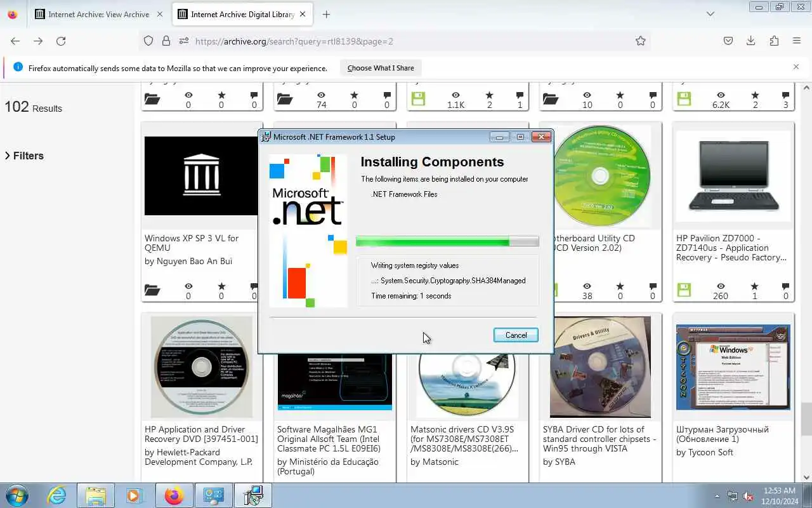Click the author name Nguyen Bao An Bui
The height and width of the screenshot is (508, 812).
pyautogui.click(x=188, y=261)
